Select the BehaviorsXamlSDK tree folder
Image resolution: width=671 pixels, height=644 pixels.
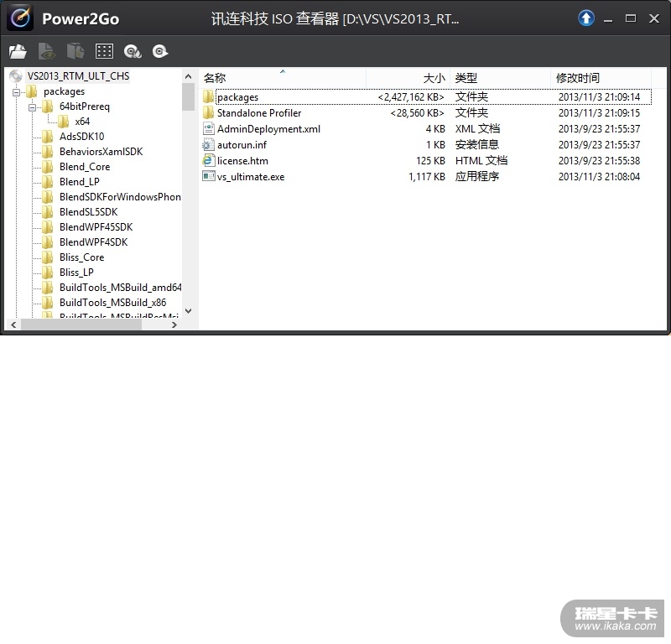coord(101,152)
